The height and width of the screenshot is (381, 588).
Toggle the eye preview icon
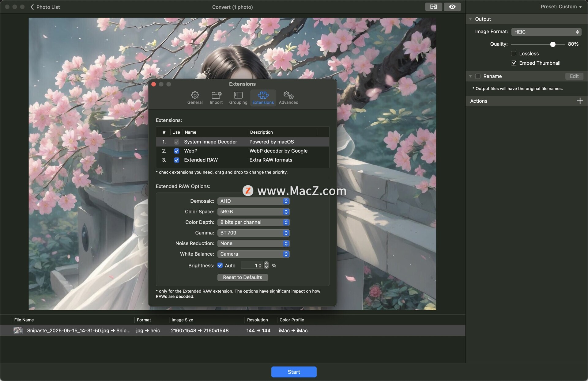click(x=452, y=7)
